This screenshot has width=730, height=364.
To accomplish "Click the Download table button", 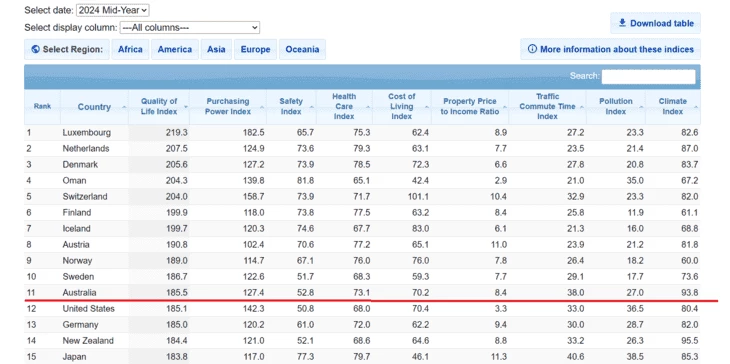I will coord(656,23).
